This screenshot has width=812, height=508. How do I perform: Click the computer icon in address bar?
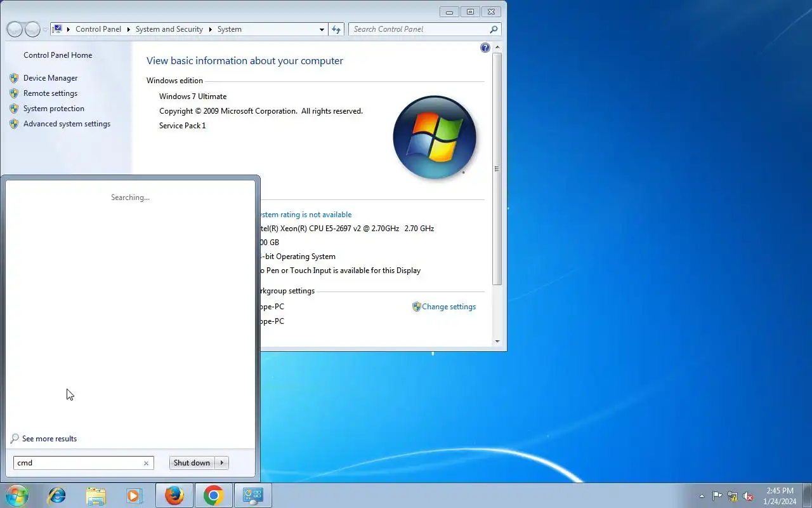point(58,29)
